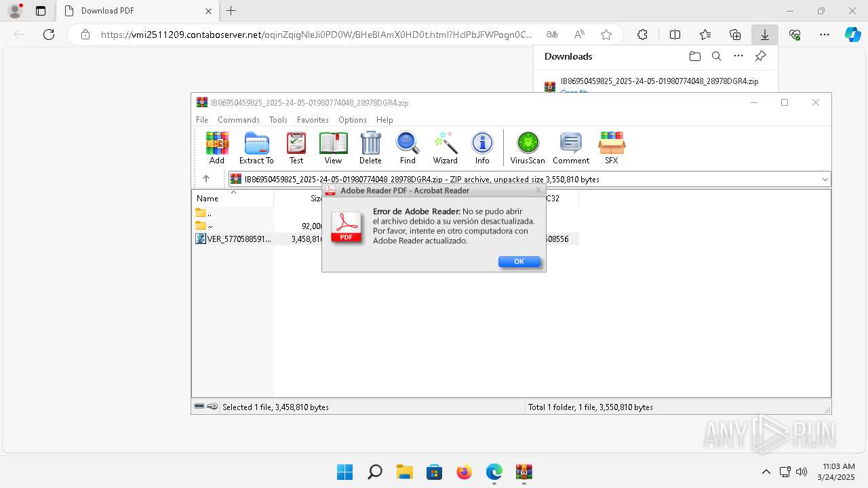Open more options in Downloads panel
Viewport: 868px width, 488px height.
(738, 56)
